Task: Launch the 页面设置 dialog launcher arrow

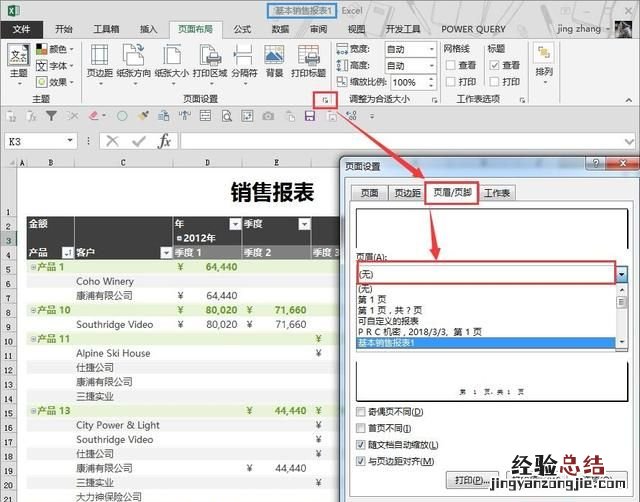Action: click(x=323, y=100)
